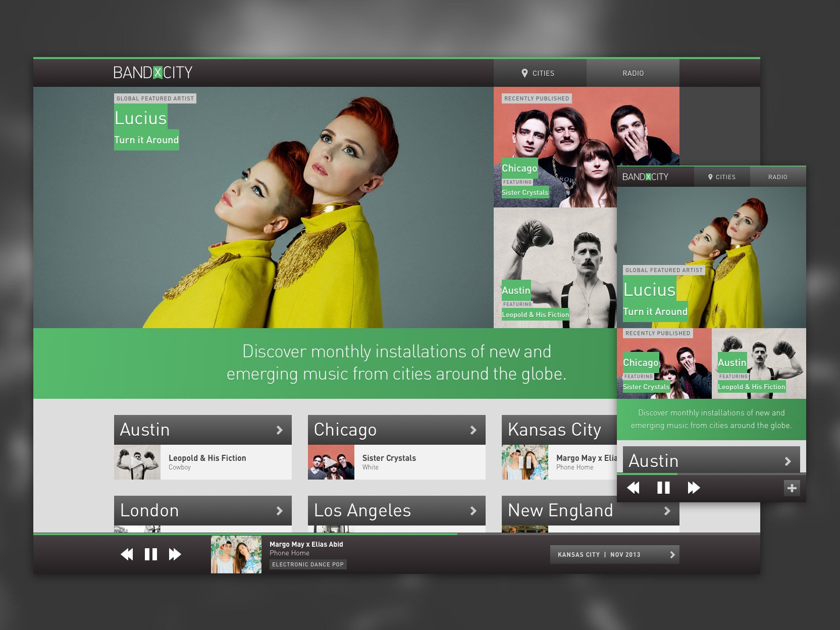The image size is (840, 630).
Task: Click Turn it Around in mobile view
Action: [x=655, y=311]
